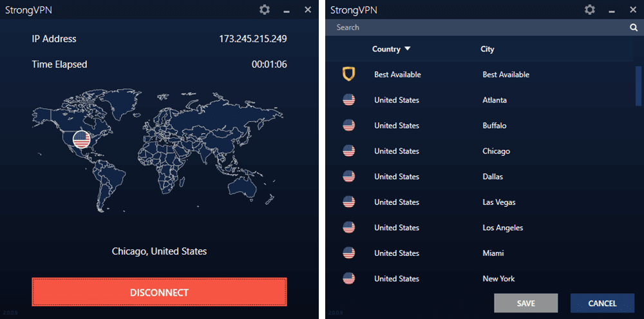The width and height of the screenshot is (644, 319).
Task: Click the Best Available shield icon
Action: pos(348,74)
